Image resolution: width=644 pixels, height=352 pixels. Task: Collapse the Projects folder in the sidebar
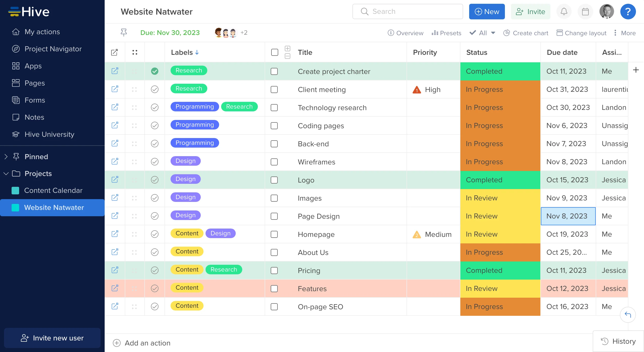point(6,173)
